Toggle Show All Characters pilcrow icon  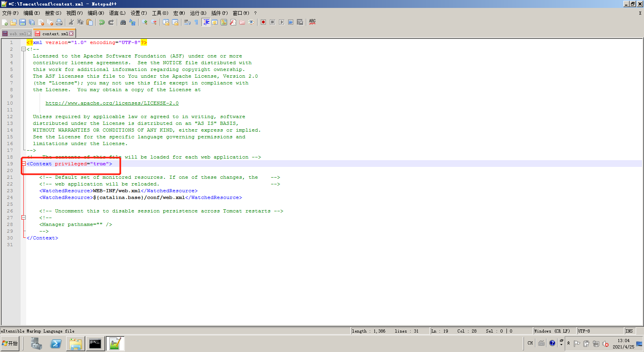click(x=197, y=22)
